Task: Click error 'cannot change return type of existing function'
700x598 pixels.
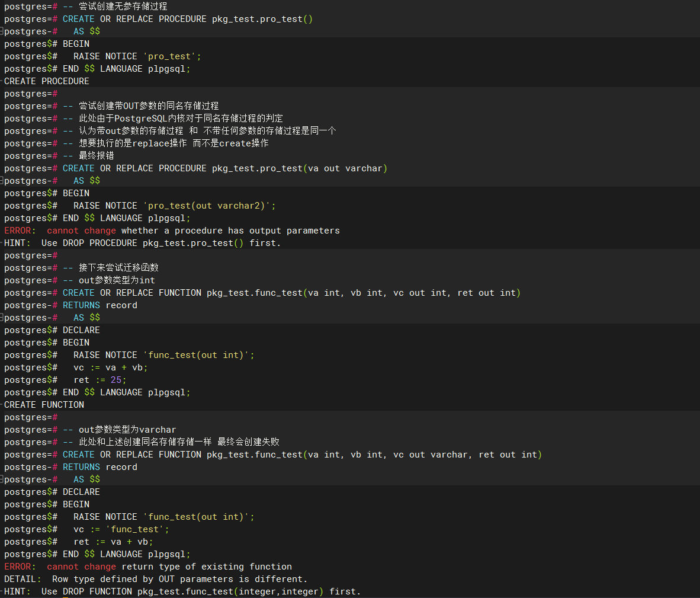Action: tap(148, 566)
